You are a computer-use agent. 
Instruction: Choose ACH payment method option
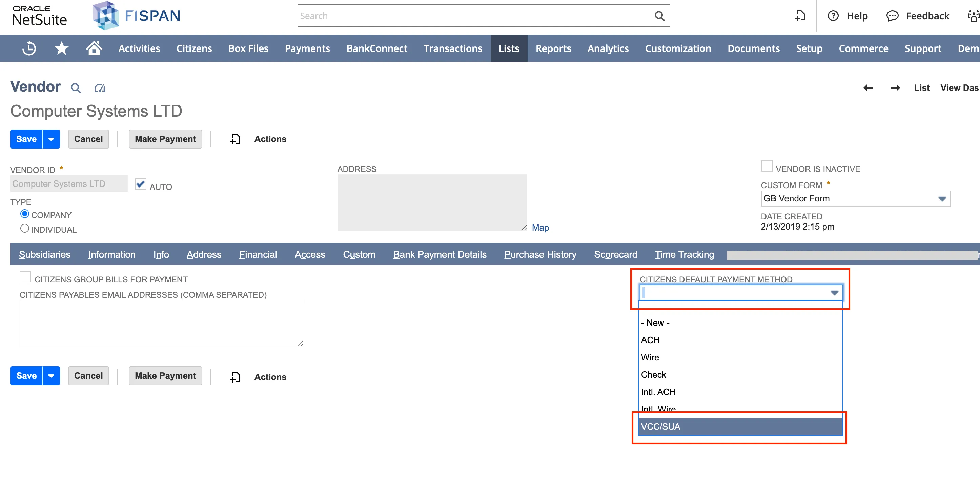coord(741,340)
